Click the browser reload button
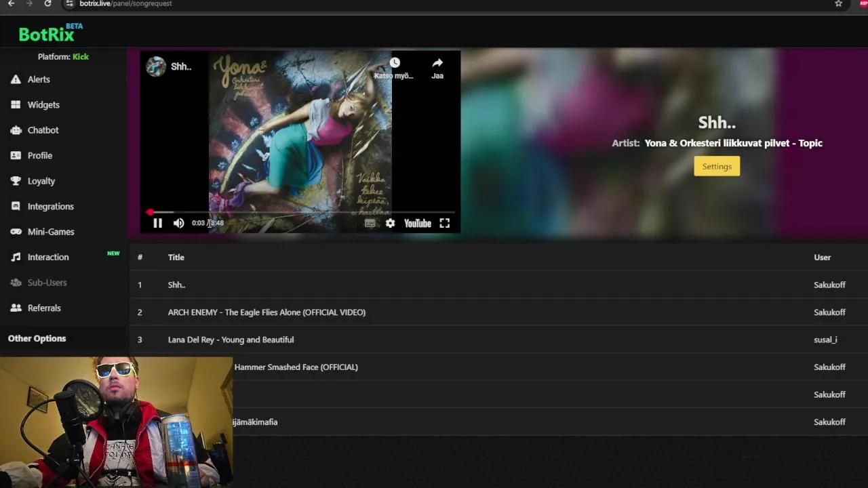 coord(47,3)
